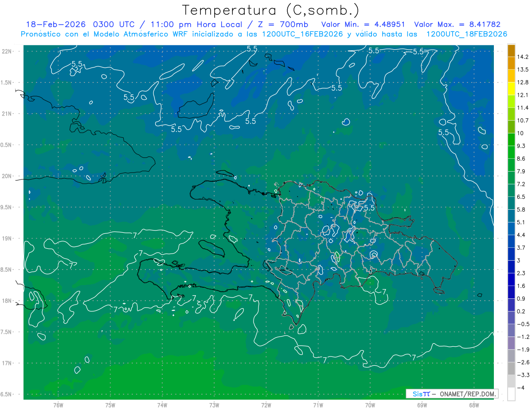This screenshot has width=532, height=411.
Task: Click the '14.2' colorbar label
Action: (x=523, y=57)
